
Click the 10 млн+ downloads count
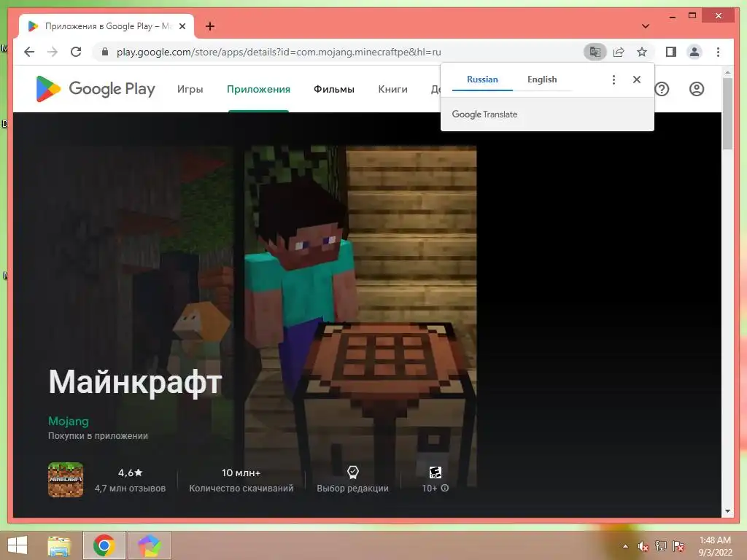tap(241, 472)
